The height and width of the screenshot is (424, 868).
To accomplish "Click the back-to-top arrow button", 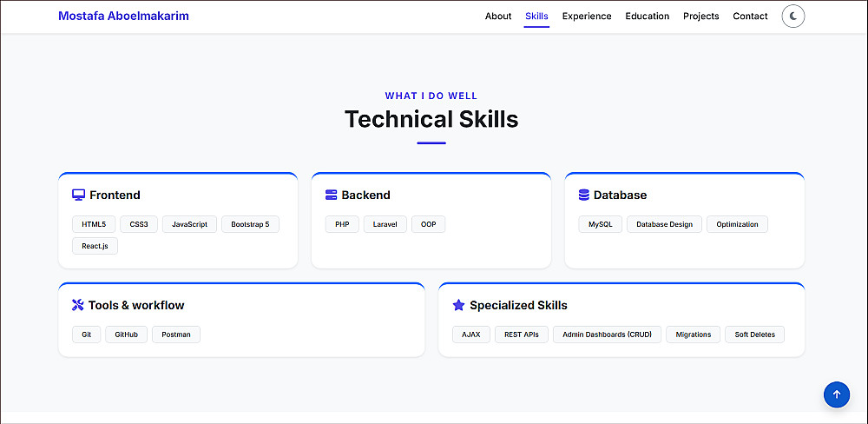I will pos(837,394).
